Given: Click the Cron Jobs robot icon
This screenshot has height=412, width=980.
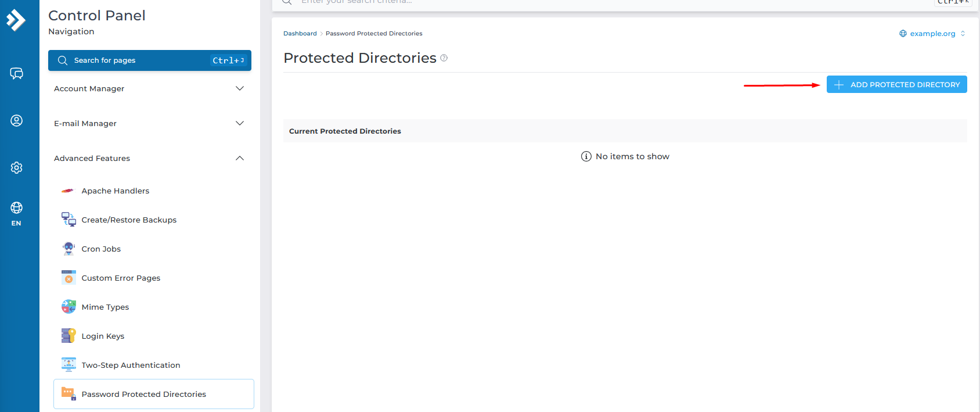Looking at the screenshot, I should pyautogui.click(x=69, y=249).
